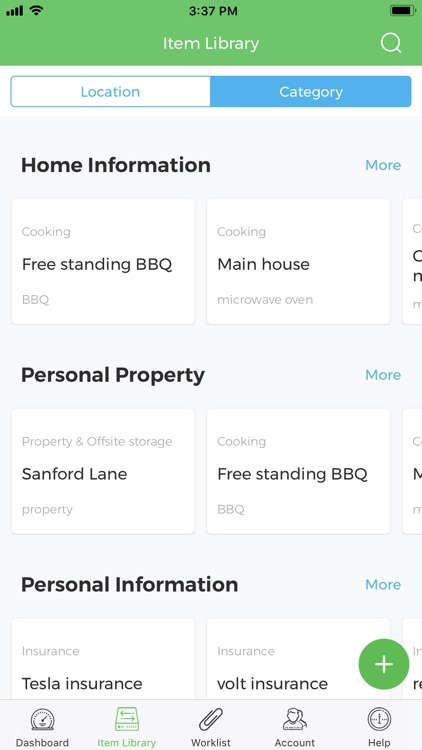Expand Personal Property with More
This screenshot has width=422, height=750.
click(x=383, y=375)
